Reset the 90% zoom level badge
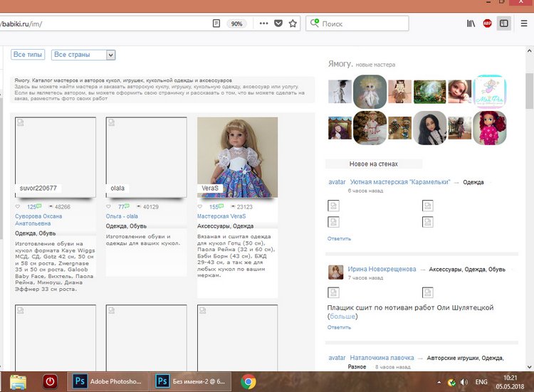Image resolution: width=534 pixels, height=392 pixels. click(x=237, y=23)
